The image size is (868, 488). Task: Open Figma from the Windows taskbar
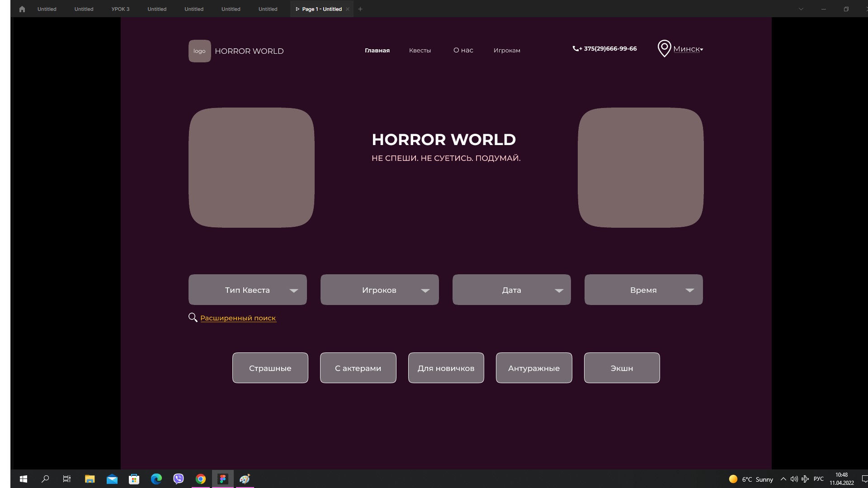point(223,479)
